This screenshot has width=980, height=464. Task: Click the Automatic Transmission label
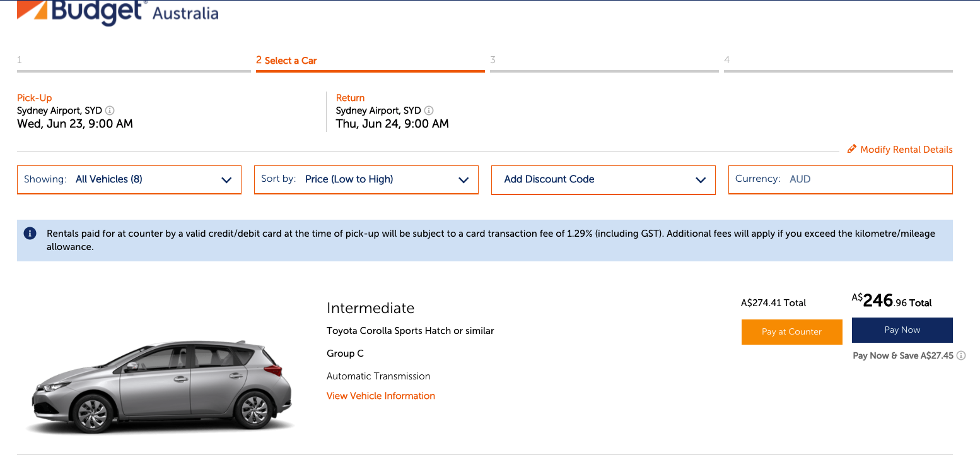(x=378, y=376)
